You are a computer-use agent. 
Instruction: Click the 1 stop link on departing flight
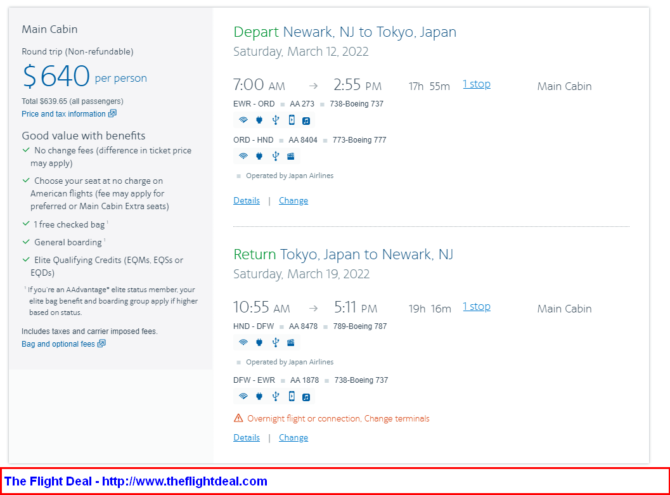click(476, 84)
